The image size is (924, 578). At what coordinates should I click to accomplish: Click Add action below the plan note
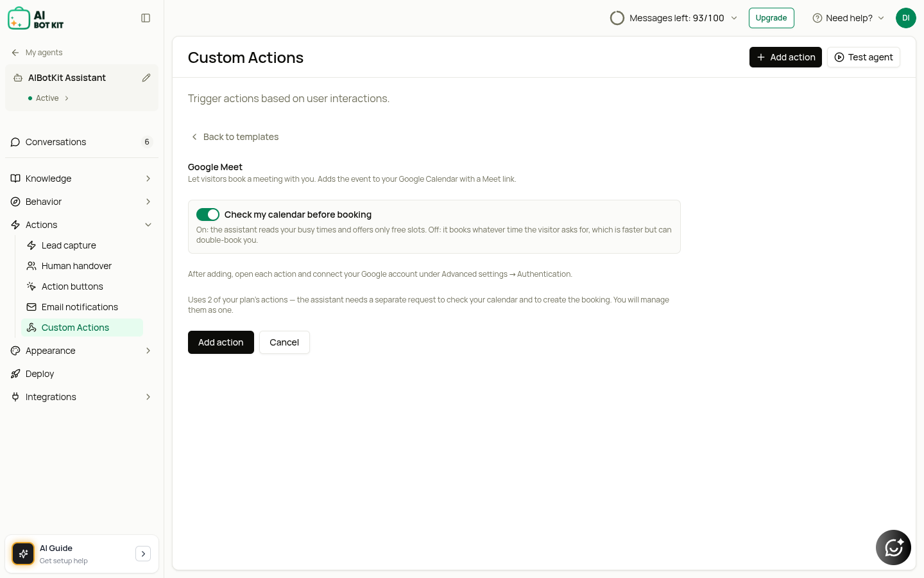[x=221, y=342]
